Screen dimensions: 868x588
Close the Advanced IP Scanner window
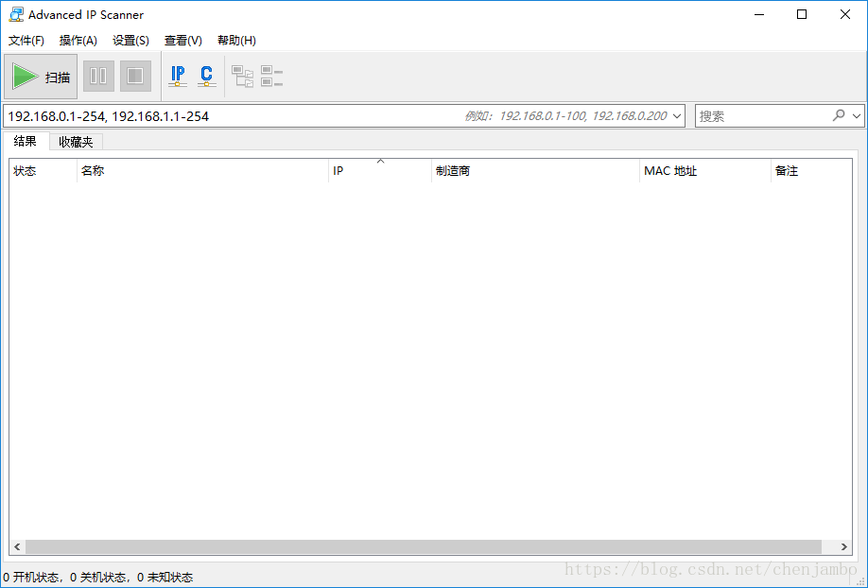844,14
